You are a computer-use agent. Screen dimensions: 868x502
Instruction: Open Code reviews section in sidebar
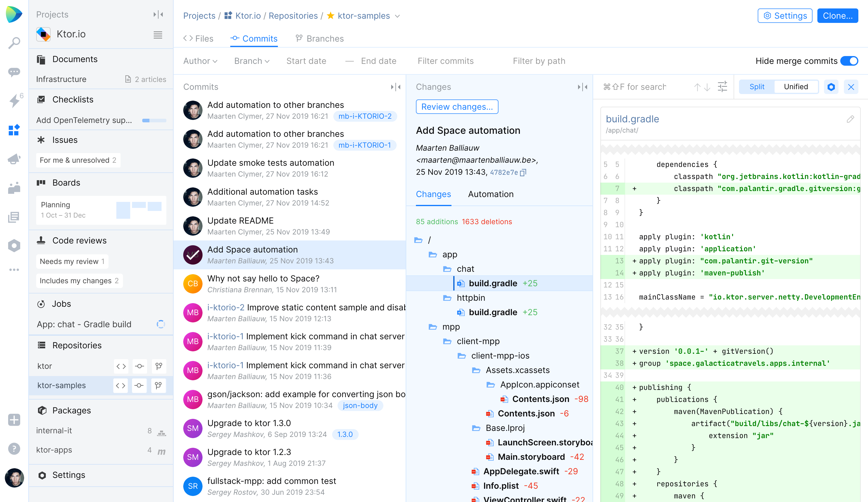pyautogui.click(x=79, y=240)
